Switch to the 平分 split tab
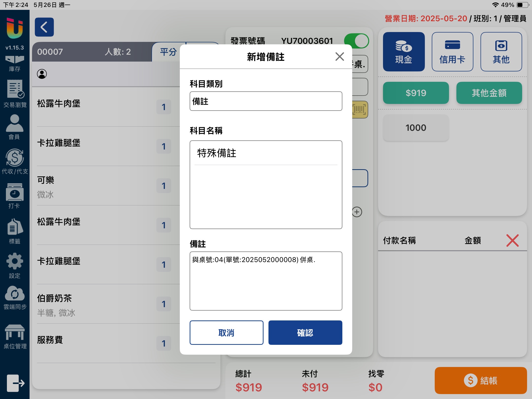This screenshot has height=399, width=532. click(168, 52)
